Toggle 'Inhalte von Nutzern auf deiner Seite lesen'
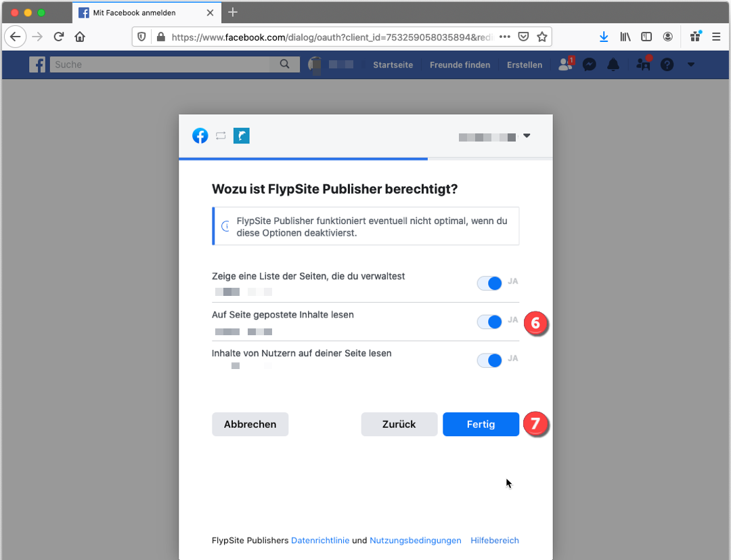Image resolution: width=731 pixels, height=560 pixels. (x=489, y=360)
